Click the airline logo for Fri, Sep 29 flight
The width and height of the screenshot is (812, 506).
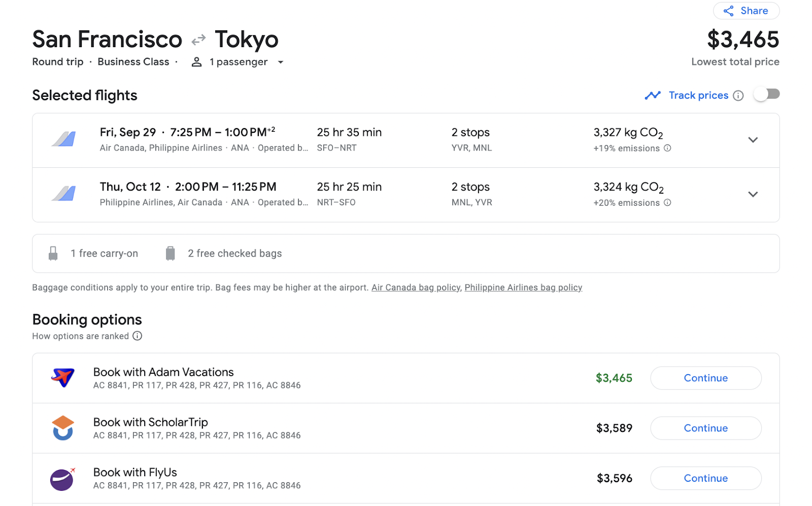(x=64, y=139)
